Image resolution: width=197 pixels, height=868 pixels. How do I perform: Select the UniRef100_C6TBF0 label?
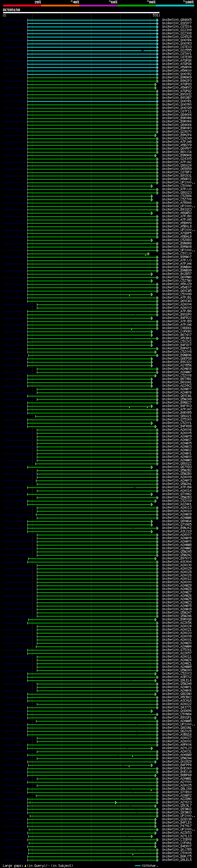point(177,172)
